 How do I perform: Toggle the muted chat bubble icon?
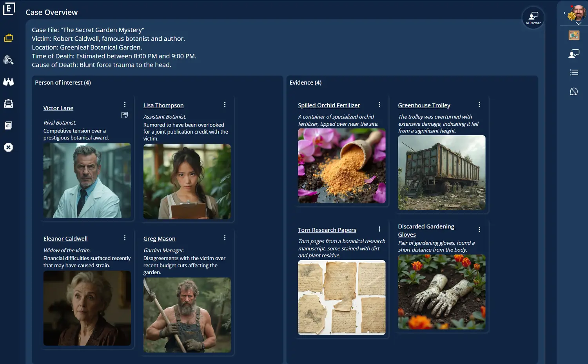574,92
